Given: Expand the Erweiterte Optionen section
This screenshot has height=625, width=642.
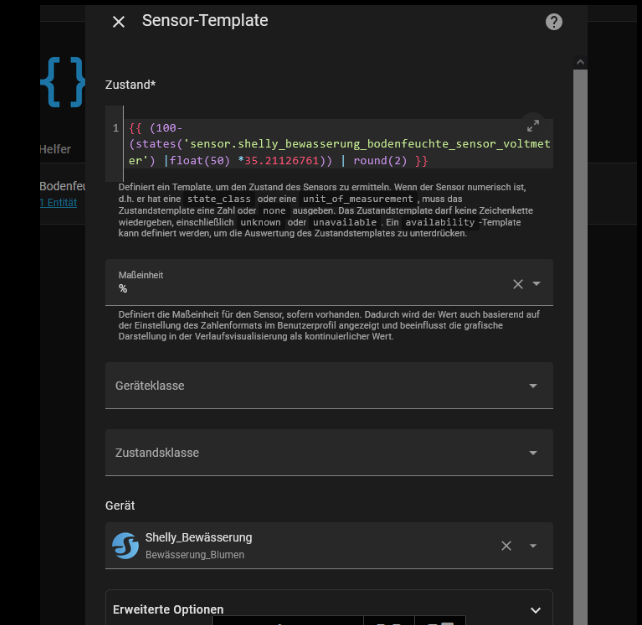Looking at the screenshot, I should click(x=328, y=609).
